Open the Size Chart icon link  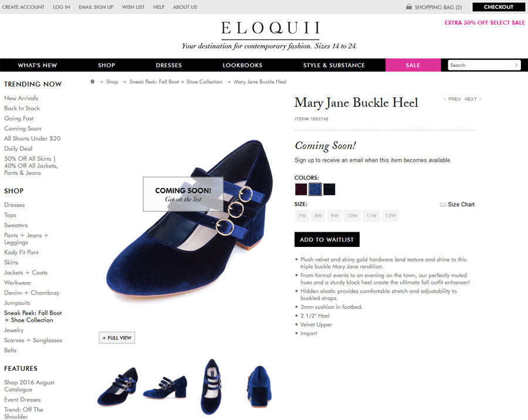coord(443,205)
